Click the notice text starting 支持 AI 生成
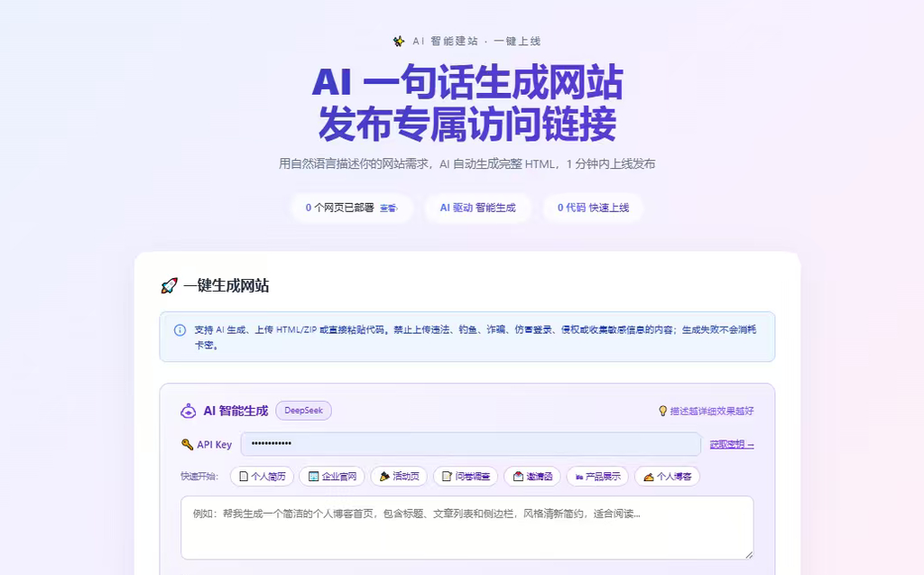The image size is (924, 575). [x=475, y=338]
